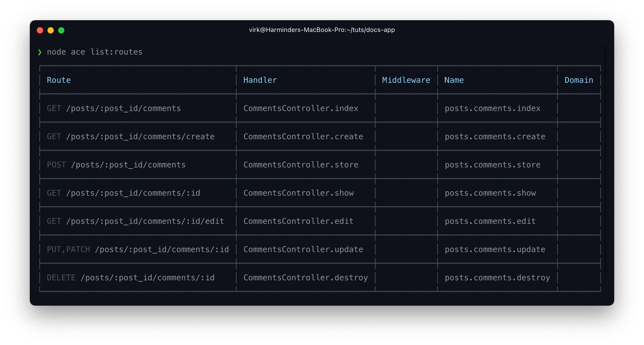Click the POST /posts/:post_id/comments route
Screen dimensions: 644x345
[116, 165]
